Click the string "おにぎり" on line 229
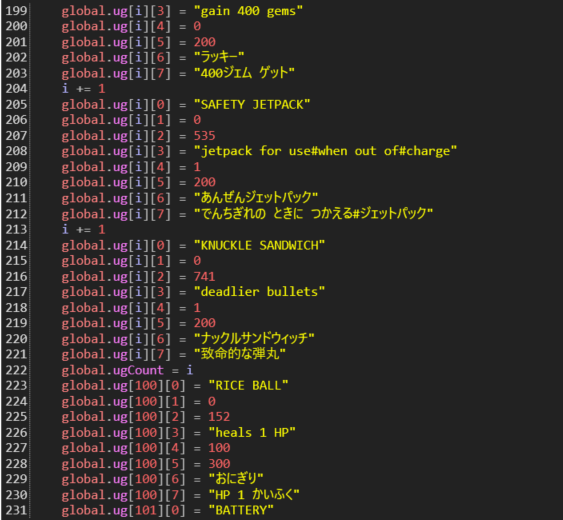Screen dimensions: 563x520 [236, 479]
